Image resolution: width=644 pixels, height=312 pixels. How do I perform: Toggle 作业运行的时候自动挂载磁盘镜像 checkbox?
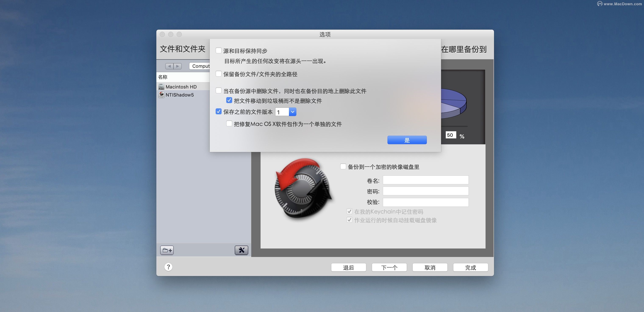(350, 220)
